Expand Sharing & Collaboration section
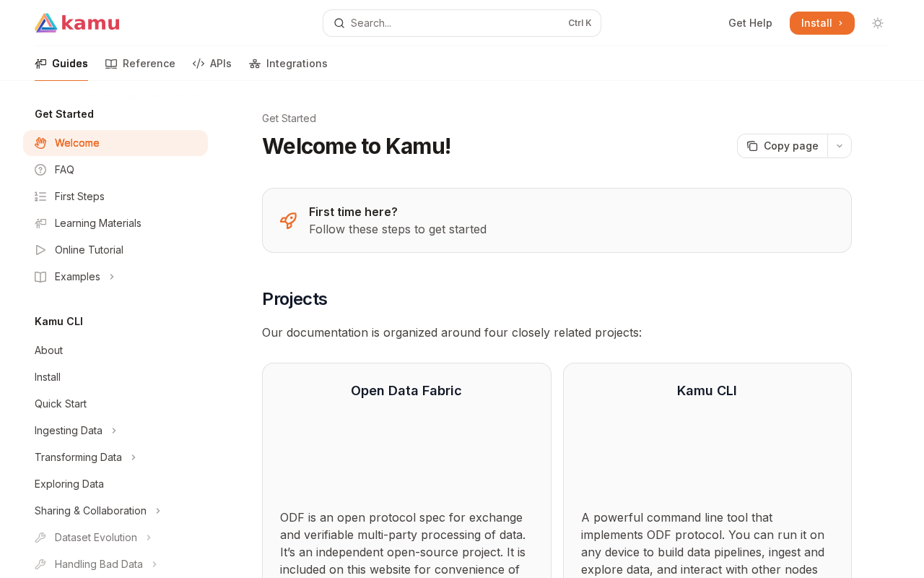Screen dimensions: 924x578 click(158, 511)
